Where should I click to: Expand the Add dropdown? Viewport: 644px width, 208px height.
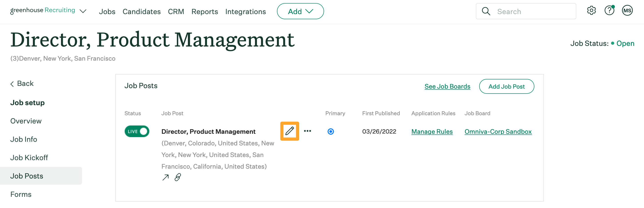[300, 11]
